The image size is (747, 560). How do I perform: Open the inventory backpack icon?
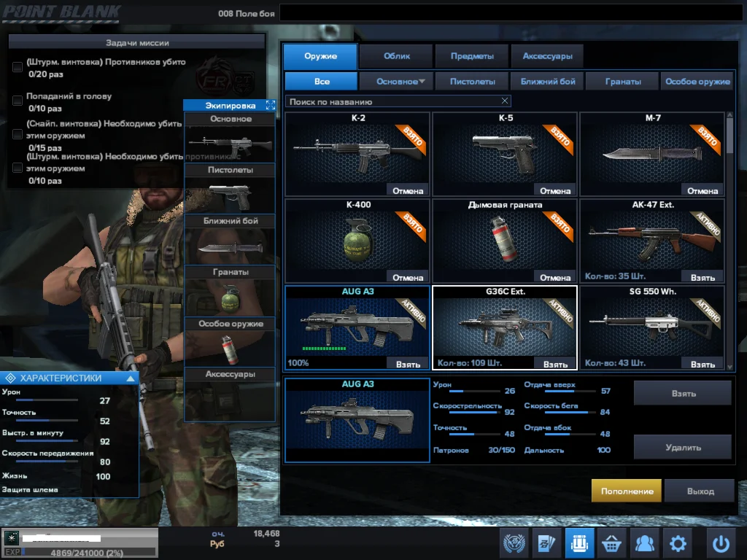[x=579, y=542]
